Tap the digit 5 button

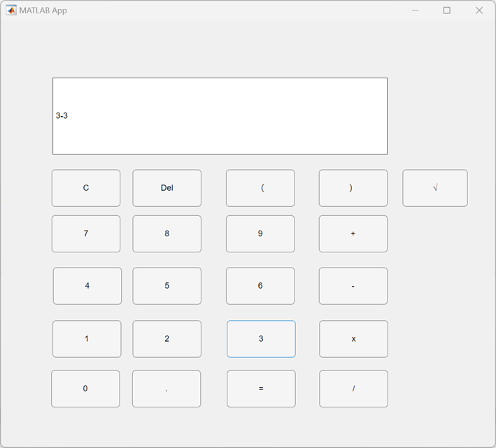(166, 286)
